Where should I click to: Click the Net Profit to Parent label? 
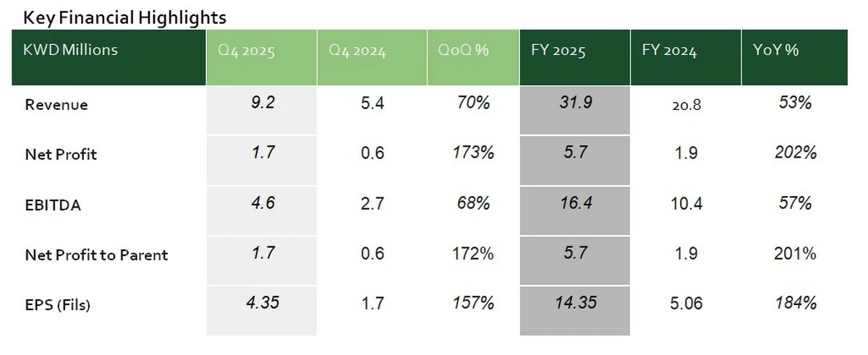coord(96,255)
